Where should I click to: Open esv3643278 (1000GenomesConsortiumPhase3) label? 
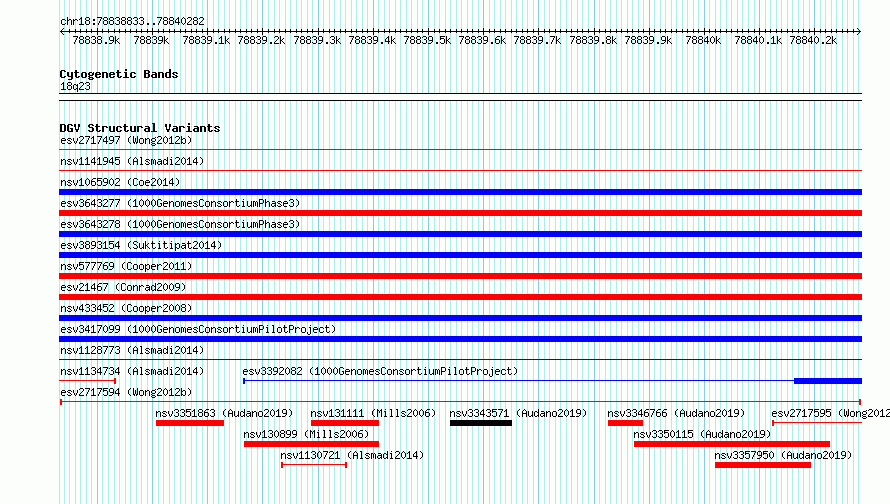[180, 224]
